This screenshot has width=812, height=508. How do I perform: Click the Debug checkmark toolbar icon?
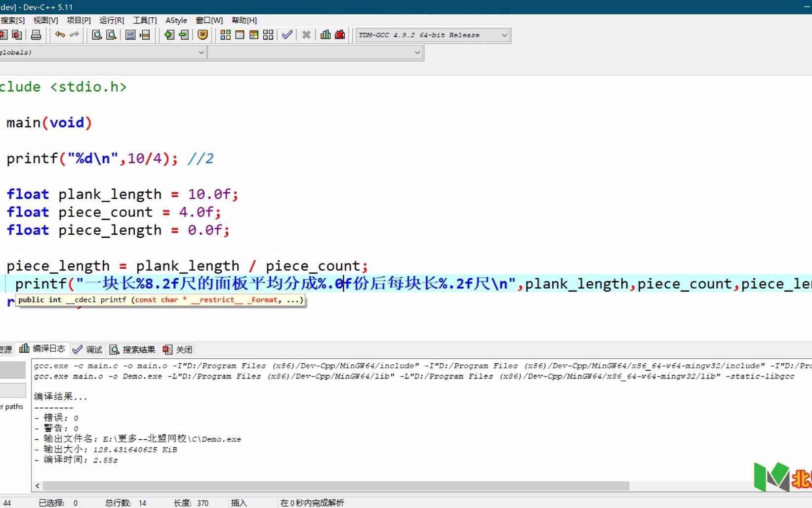(287, 35)
